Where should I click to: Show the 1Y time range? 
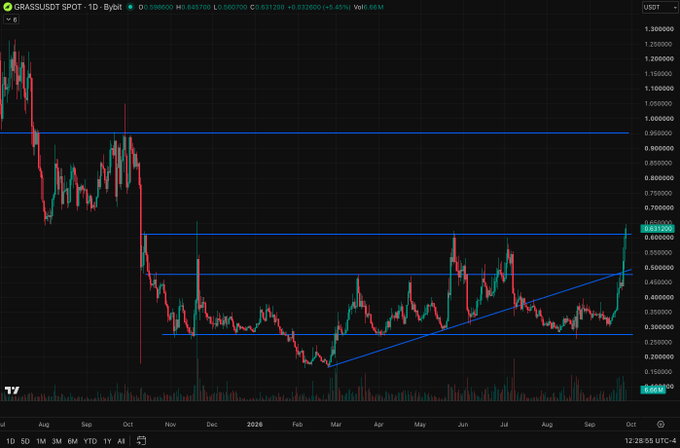coord(107,441)
